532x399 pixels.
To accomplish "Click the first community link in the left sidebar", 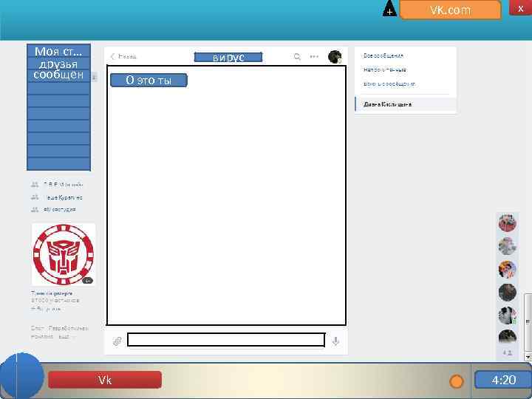I will (x=63, y=185).
